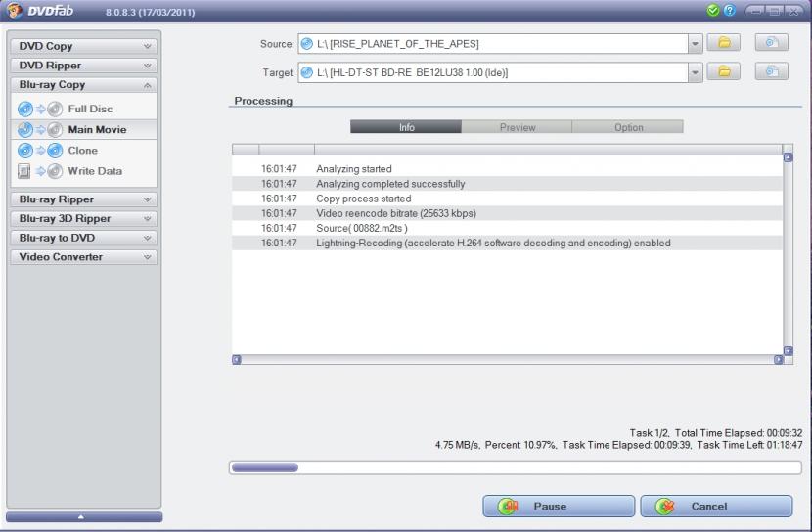Open folder browser for Source path

(x=724, y=42)
